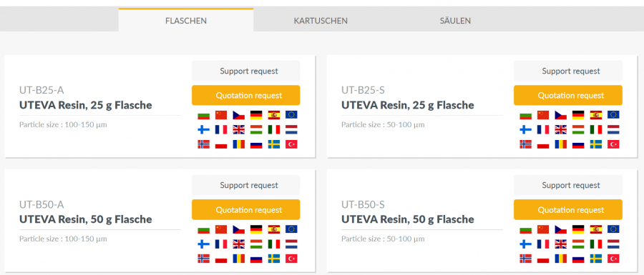Open Support request for UT-B50-A
644x275 pixels.
[x=245, y=185]
